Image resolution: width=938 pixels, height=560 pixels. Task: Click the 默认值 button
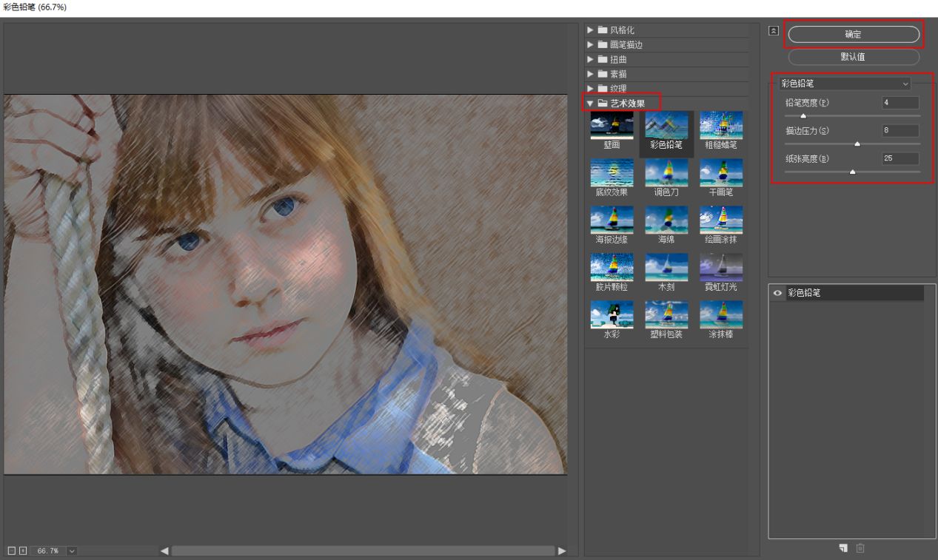[x=853, y=58]
